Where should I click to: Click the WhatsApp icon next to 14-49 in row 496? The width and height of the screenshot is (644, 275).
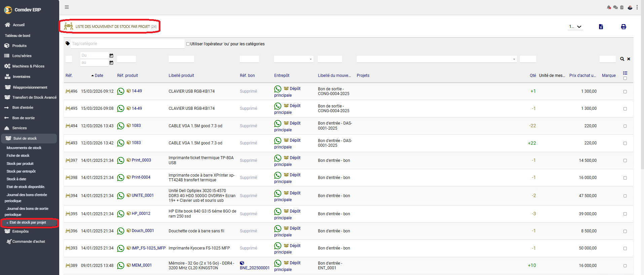click(x=121, y=91)
